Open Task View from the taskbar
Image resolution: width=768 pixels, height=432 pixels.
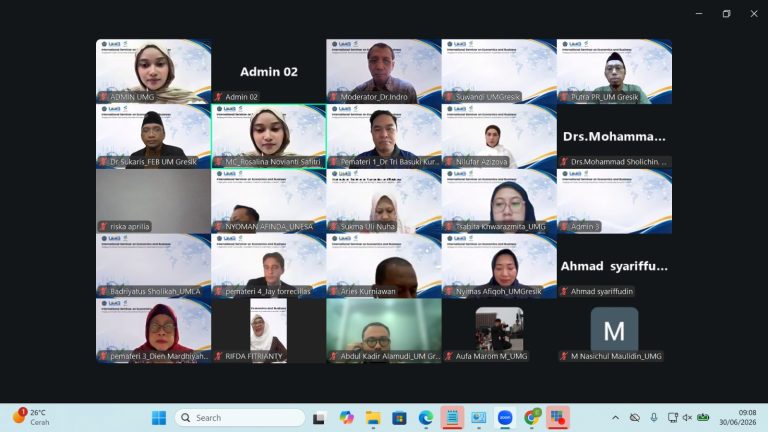tap(319, 418)
